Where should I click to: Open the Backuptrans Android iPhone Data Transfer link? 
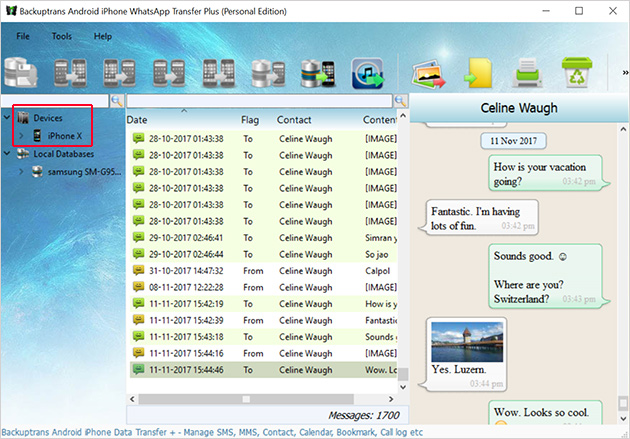(212, 432)
